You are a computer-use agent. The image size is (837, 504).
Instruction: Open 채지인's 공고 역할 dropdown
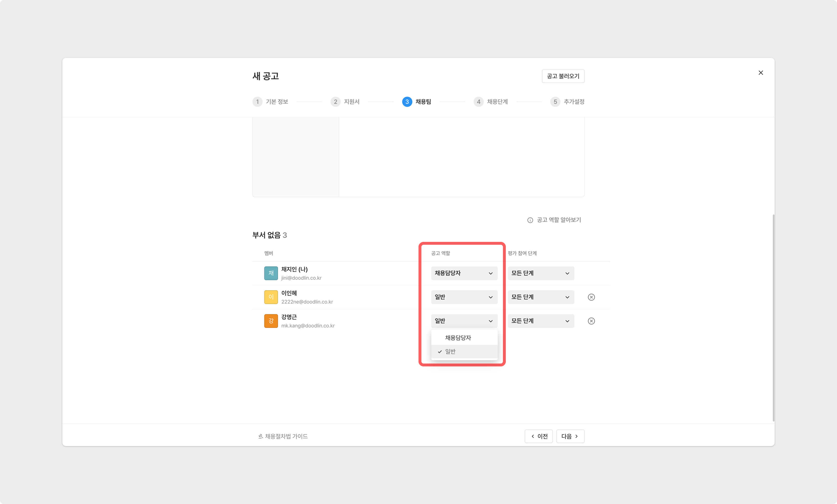(x=464, y=273)
